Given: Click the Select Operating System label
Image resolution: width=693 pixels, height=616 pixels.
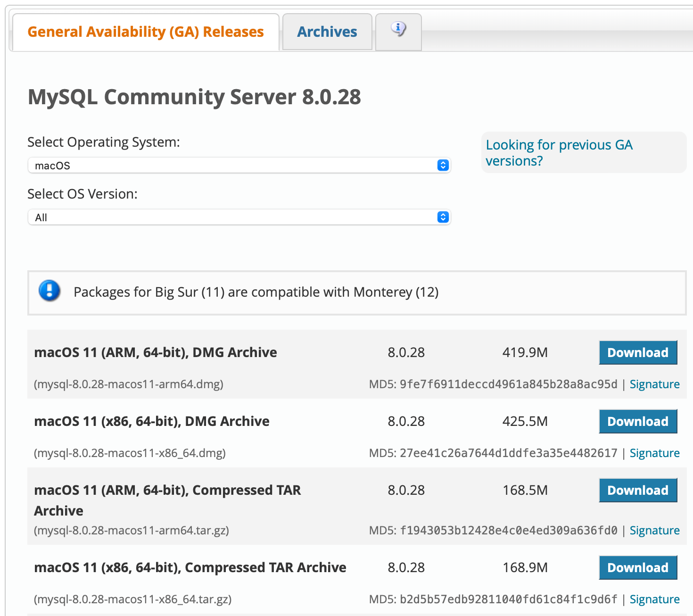Looking at the screenshot, I should coord(104,142).
